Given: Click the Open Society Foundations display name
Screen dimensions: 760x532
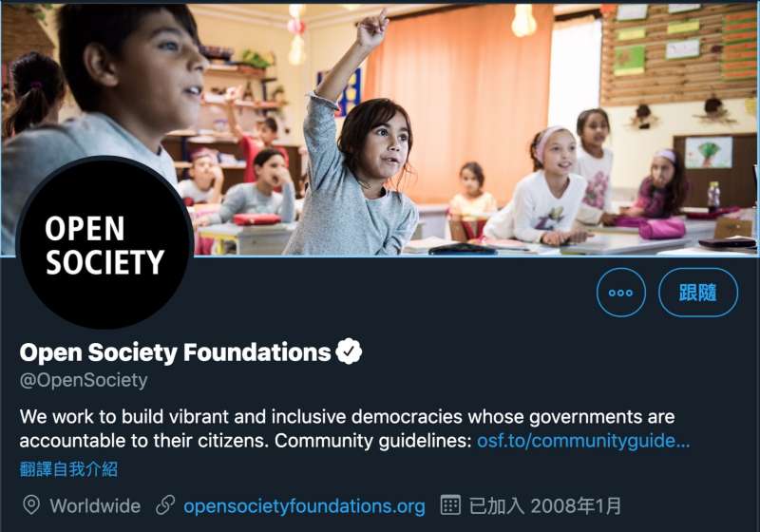Looking at the screenshot, I should click(x=175, y=352).
